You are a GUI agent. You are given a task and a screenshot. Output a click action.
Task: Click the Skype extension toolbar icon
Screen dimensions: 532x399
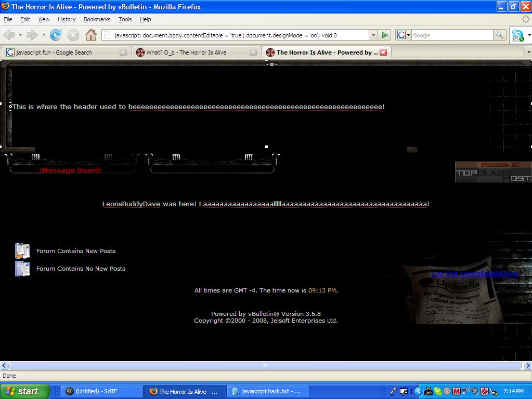(x=518, y=35)
